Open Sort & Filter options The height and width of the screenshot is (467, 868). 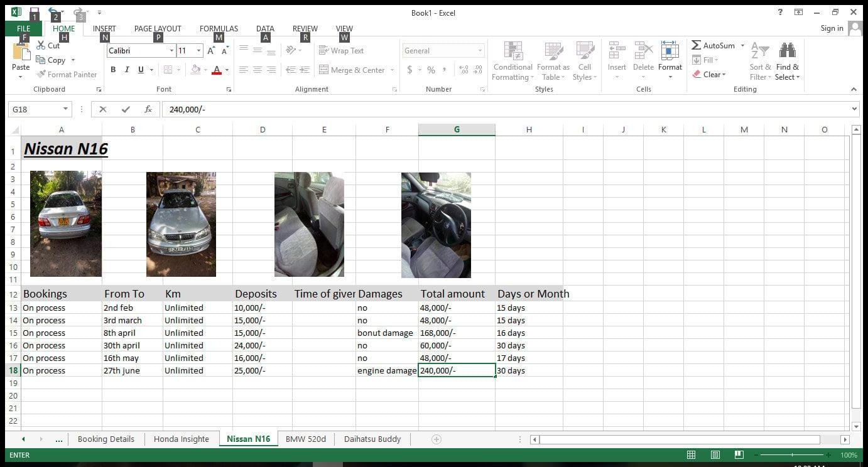click(759, 61)
